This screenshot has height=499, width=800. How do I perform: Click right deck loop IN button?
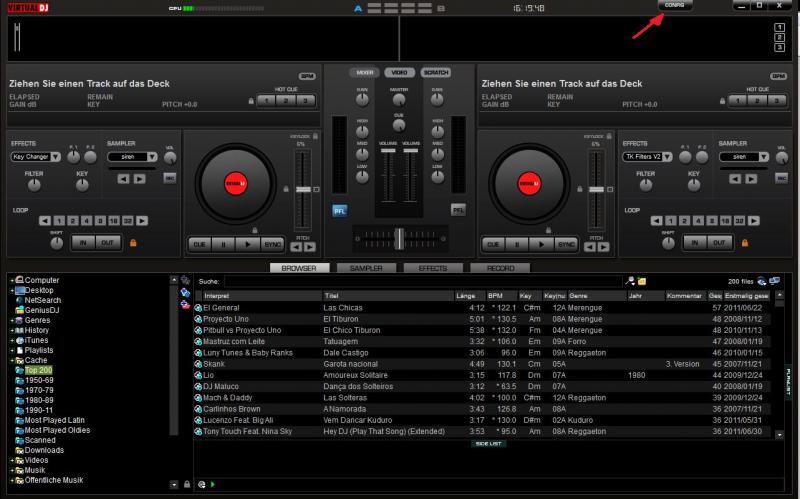pos(695,243)
